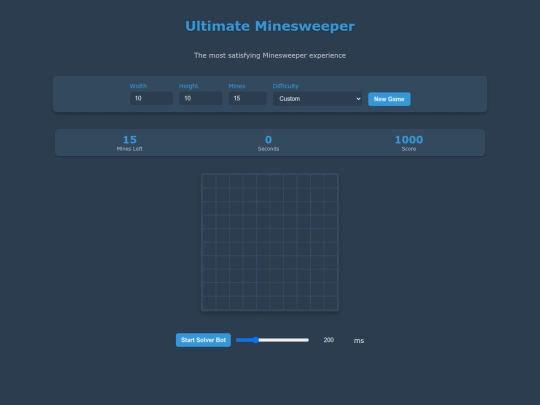Start the Solver Bot

(203, 340)
